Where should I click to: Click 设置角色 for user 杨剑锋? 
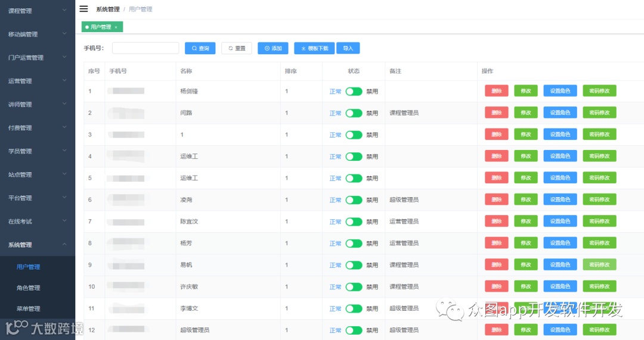(x=560, y=91)
